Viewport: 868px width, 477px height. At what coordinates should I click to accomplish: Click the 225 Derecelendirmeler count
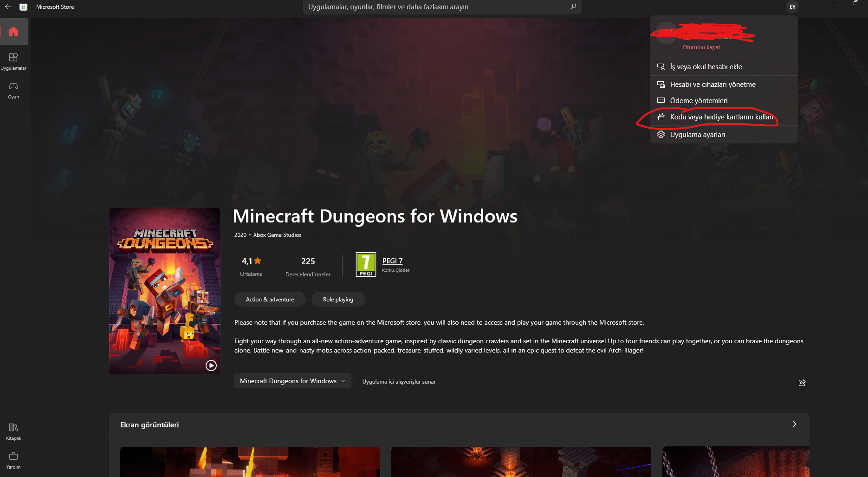click(308, 267)
